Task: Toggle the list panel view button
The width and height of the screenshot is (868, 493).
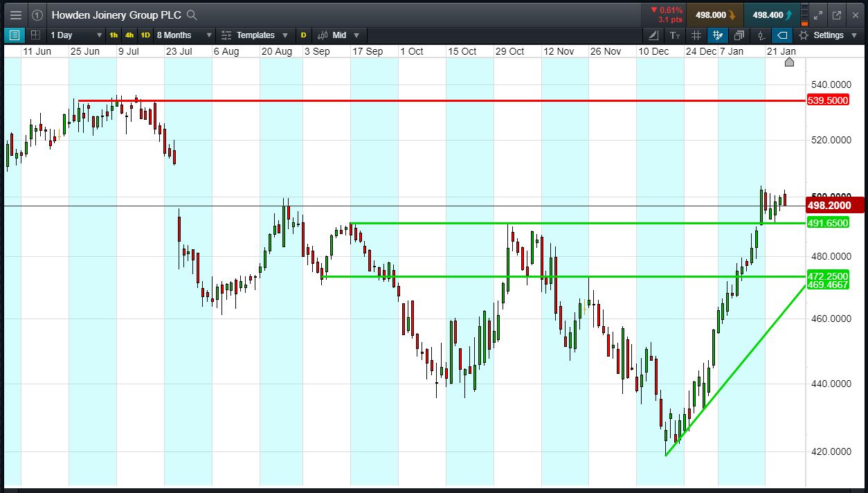Action: 14,35
